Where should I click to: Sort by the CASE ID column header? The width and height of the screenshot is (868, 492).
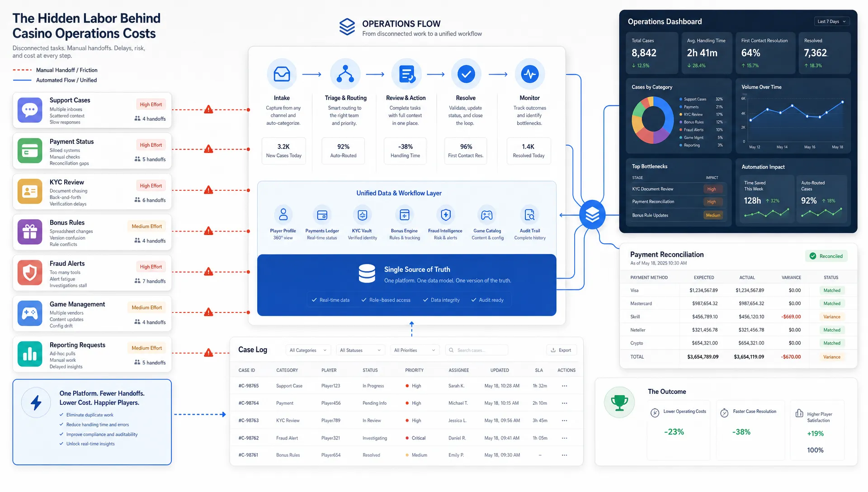pyautogui.click(x=247, y=370)
